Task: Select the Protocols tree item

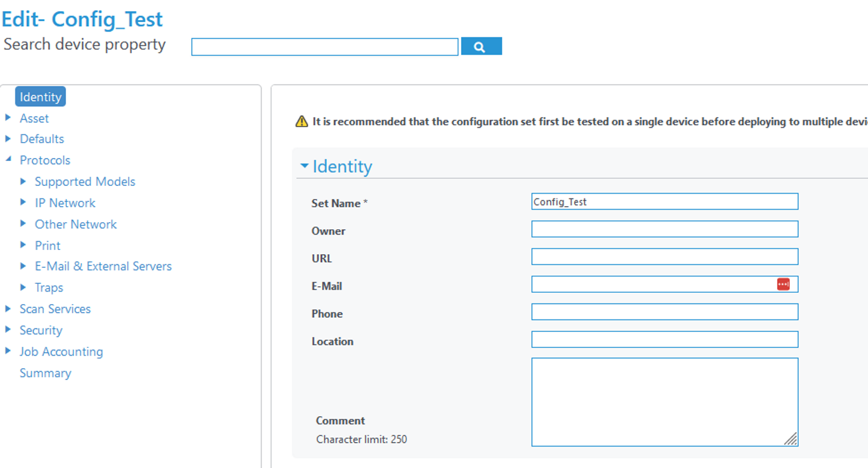Action: (x=45, y=160)
